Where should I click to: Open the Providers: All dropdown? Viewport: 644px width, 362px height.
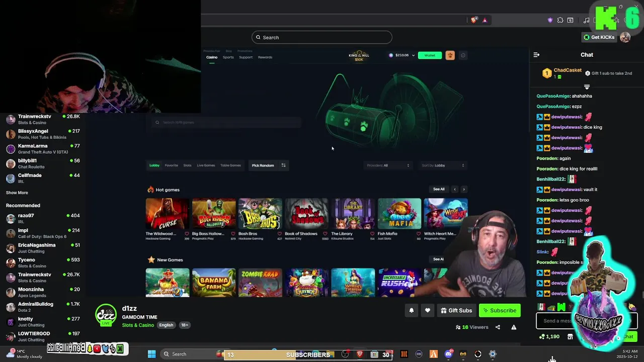pos(388,165)
